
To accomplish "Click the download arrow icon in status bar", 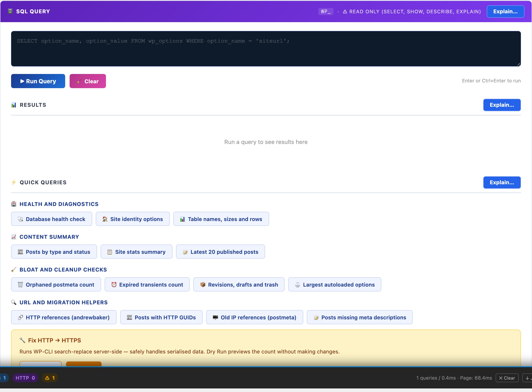I will tap(528, 378).
